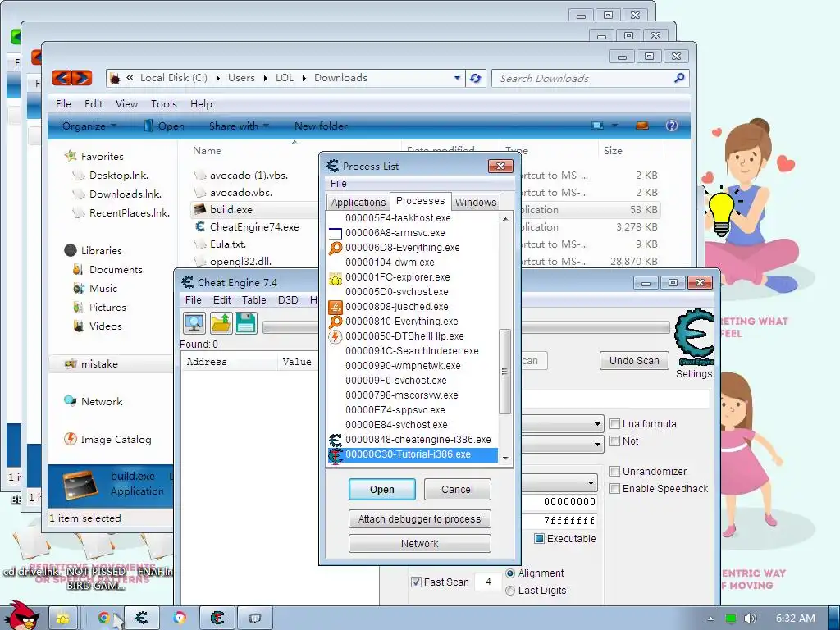Viewport: 840px width, 630px height.
Task: Click the scroll-down arrow in process list
Action: (504, 459)
